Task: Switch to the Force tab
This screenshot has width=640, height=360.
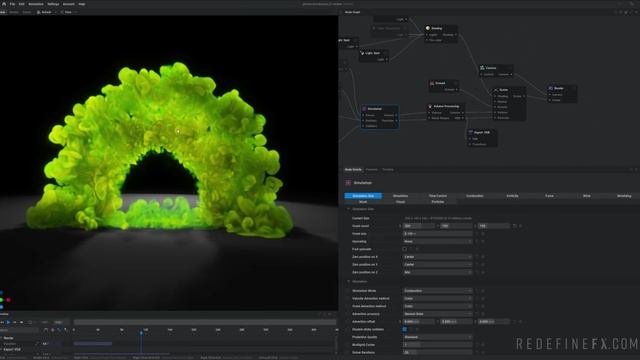Action: 549,196
